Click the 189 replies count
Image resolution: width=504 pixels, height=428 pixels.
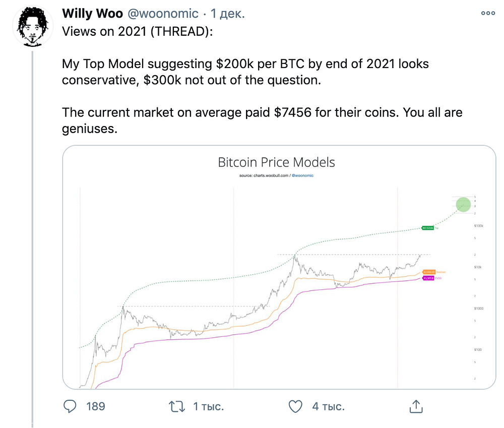click(95, 406)
